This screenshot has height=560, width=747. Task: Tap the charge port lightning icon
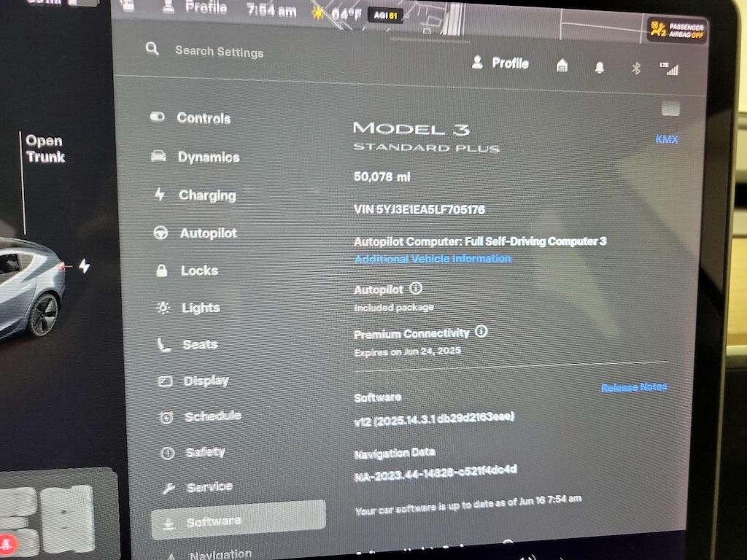(85, 265)
